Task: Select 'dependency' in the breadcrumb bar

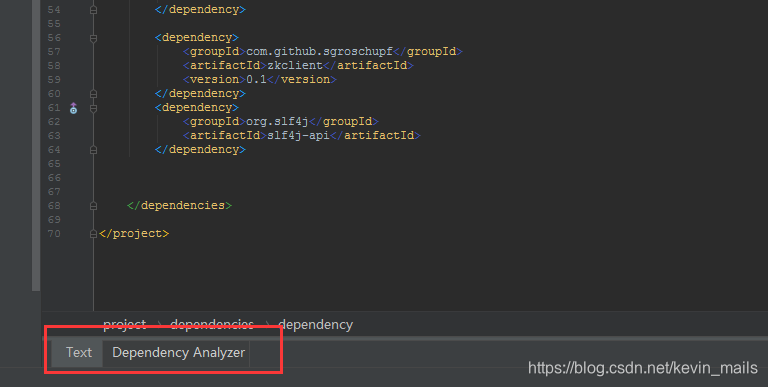Action: [315, 324]
